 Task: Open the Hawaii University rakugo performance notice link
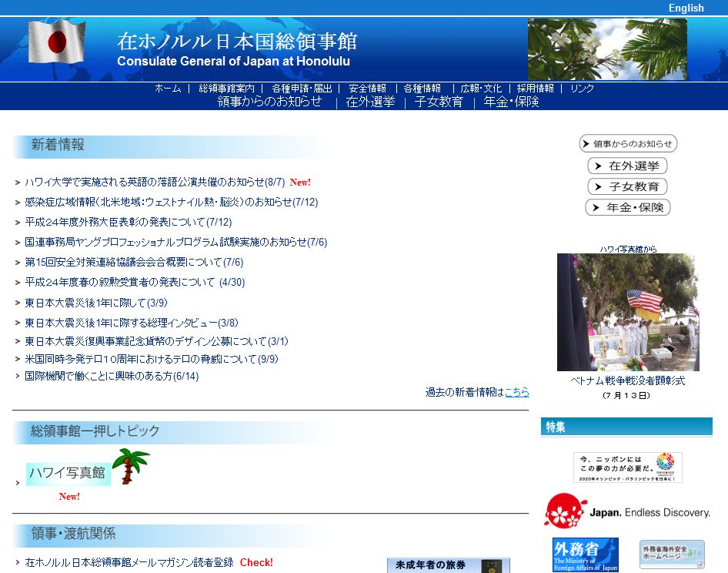[154, 183]
